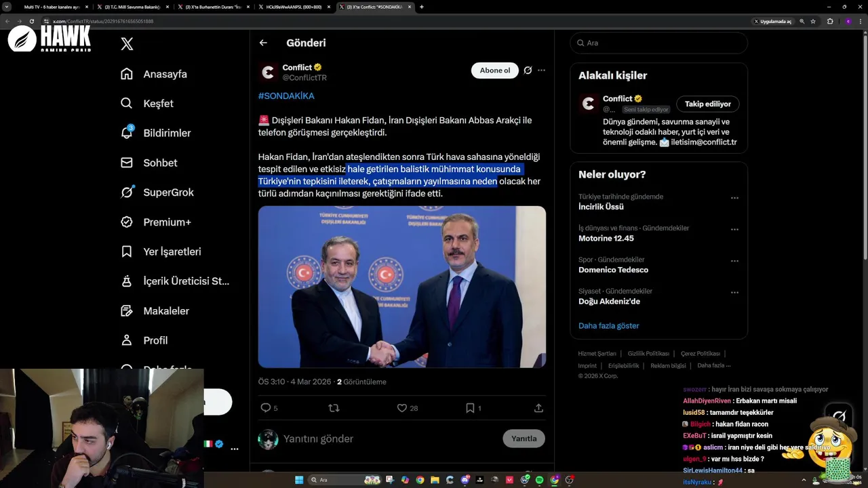Open the Windows Start button

299,480
